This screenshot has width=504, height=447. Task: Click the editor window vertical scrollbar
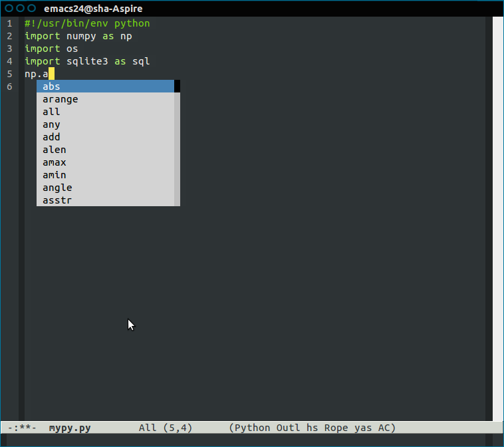click(x=498, y=219)
